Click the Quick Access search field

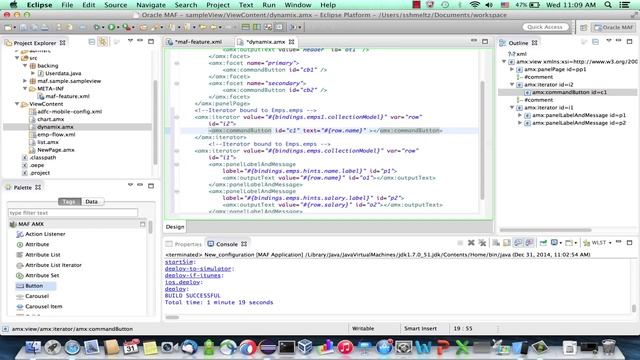(545, 27)
